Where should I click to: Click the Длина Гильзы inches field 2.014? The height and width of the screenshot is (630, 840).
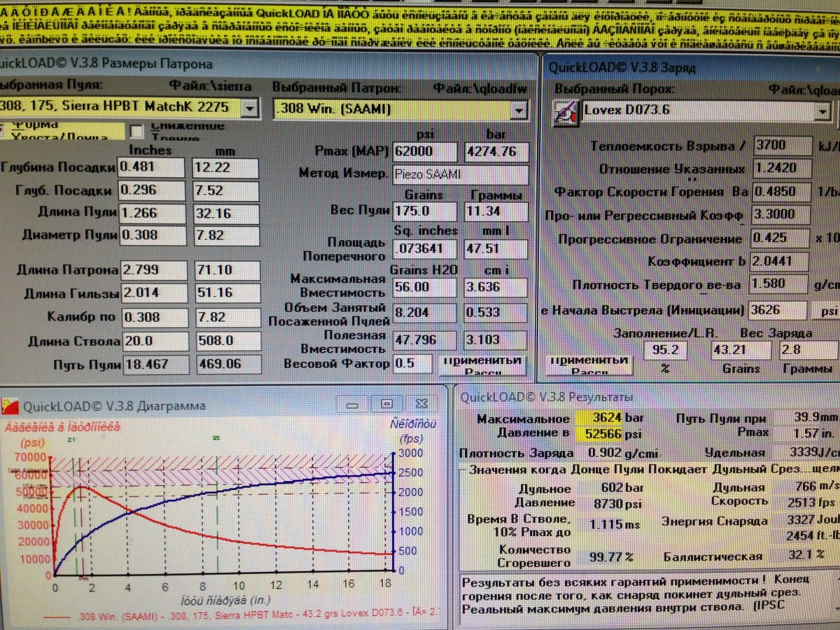[x=154, y=293]
